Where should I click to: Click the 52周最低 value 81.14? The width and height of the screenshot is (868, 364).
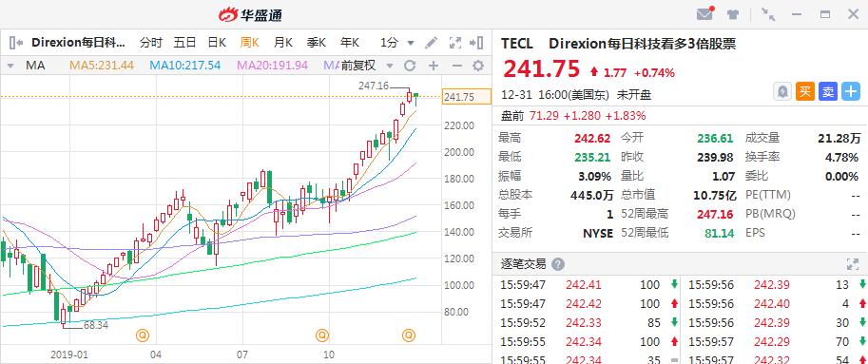[719, 234]
